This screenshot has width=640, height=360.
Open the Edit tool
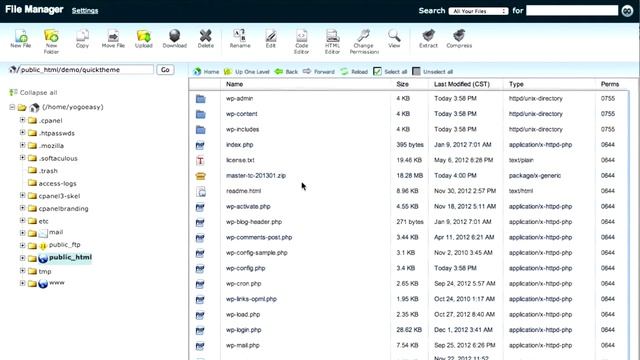[x=271, y=39]
